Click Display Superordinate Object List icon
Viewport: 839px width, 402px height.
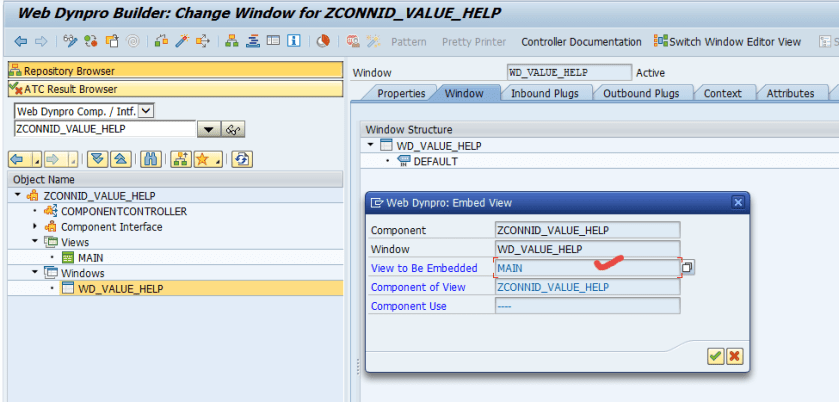coord(181,159)
